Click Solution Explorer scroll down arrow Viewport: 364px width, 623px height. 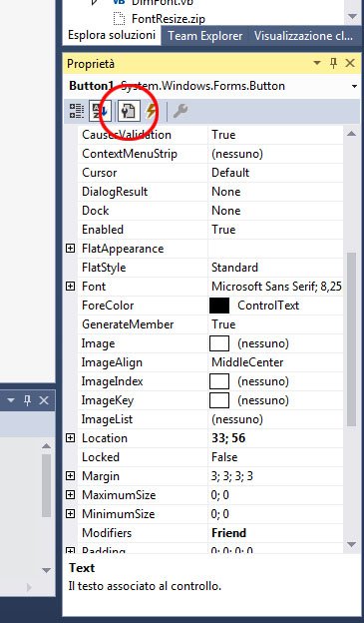(x=352, y=16)
